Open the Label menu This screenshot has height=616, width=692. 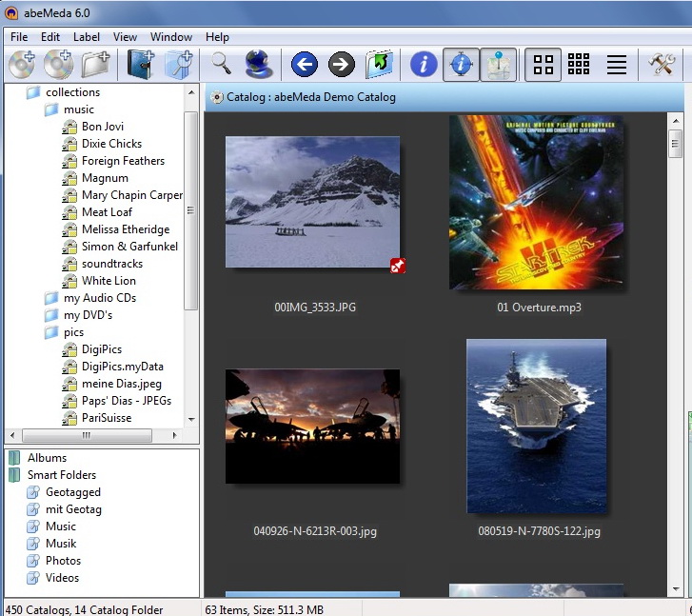tap(87, 37)
